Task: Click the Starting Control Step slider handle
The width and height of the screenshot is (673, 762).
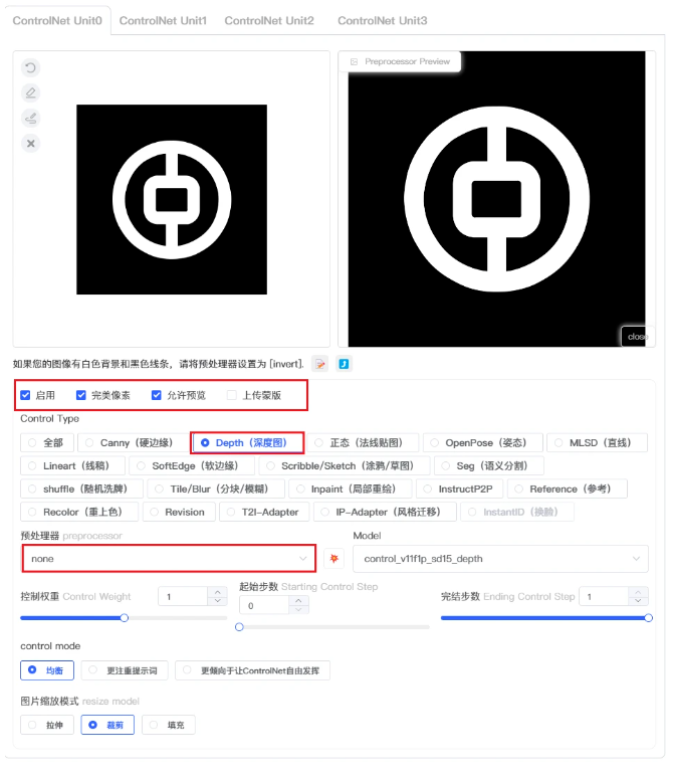Action: tap(239, 627)
